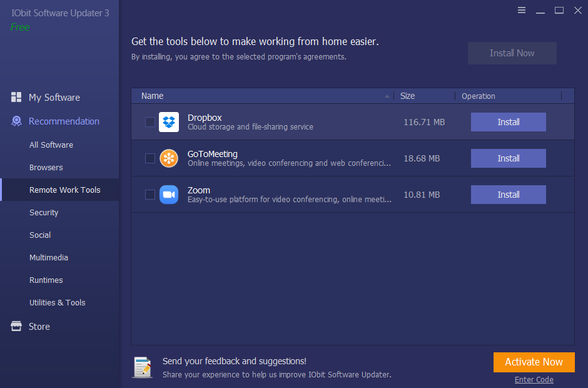Click the Install Now button

pos(512,53)
